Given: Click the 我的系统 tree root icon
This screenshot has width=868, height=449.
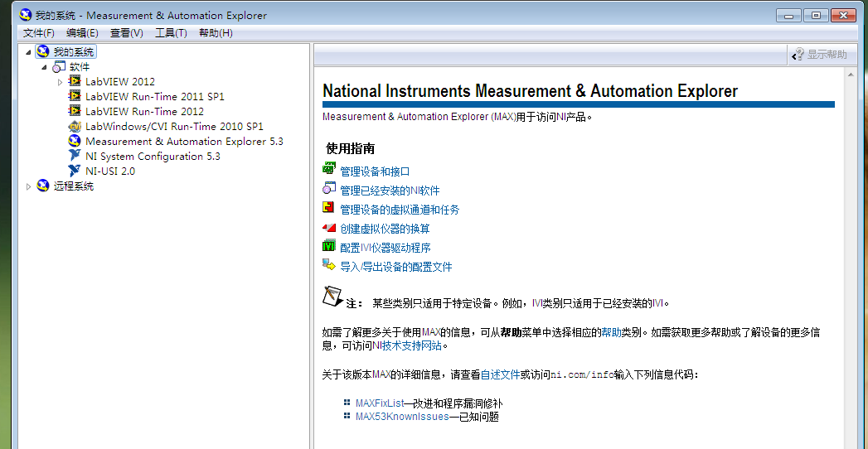Looking at the screenshot, I should tap(43, 52).
